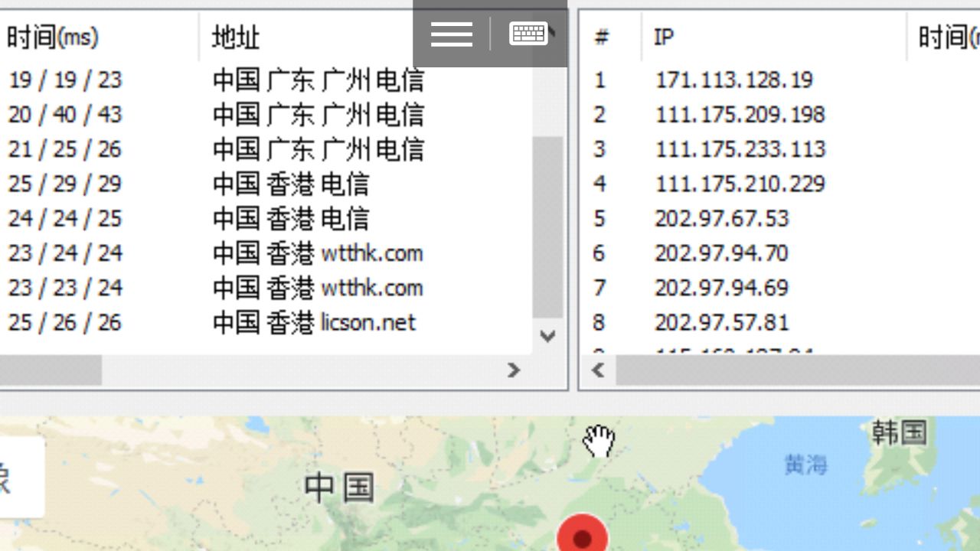Click the 韩国 label on the map
The image size is (980, 551).
point(899,432)
